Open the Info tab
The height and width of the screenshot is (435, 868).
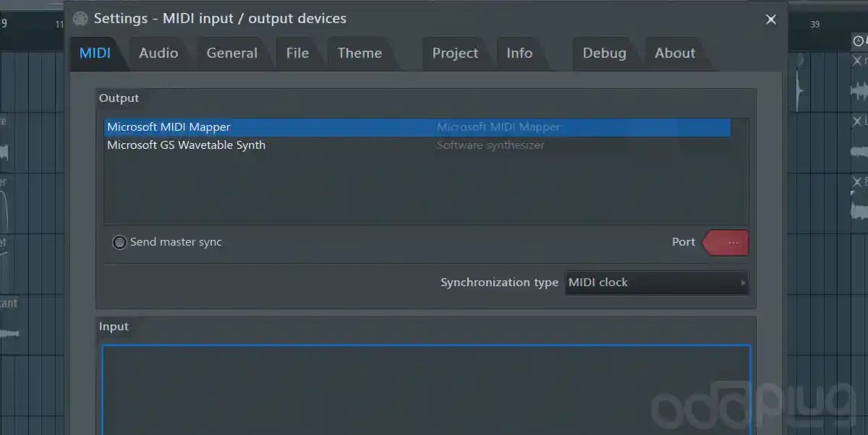tap(519, 53)
